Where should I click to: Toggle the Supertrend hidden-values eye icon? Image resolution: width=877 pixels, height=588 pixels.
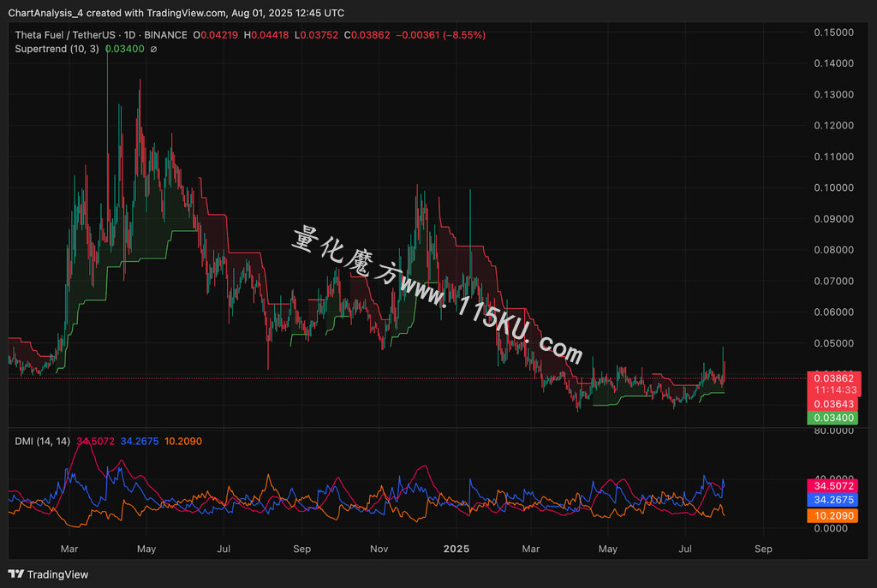click(154, 49)
